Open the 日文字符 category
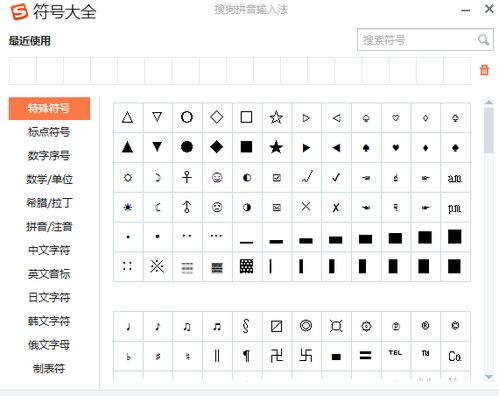This screenshot has width=499, height=396. pos(49,297)
